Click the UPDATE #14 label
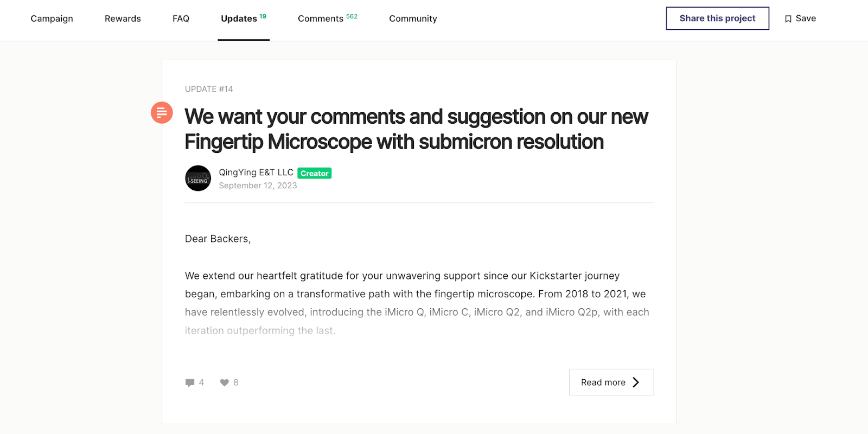Screen dimensions: 868x434 click(209, 89)
